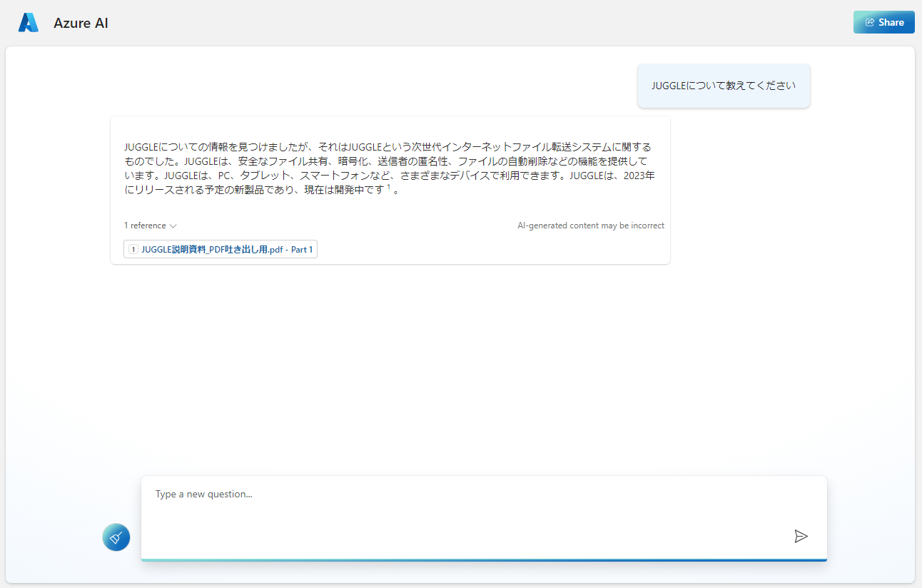Select the user's question bubble

pos(723,85)
